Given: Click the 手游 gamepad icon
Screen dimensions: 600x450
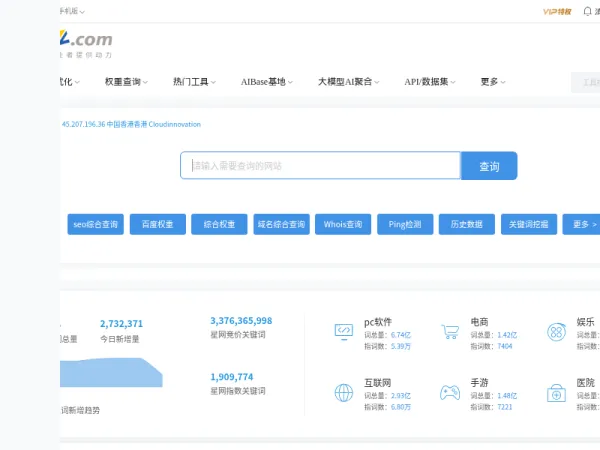Looking at the screenshot, I should 450,393.
